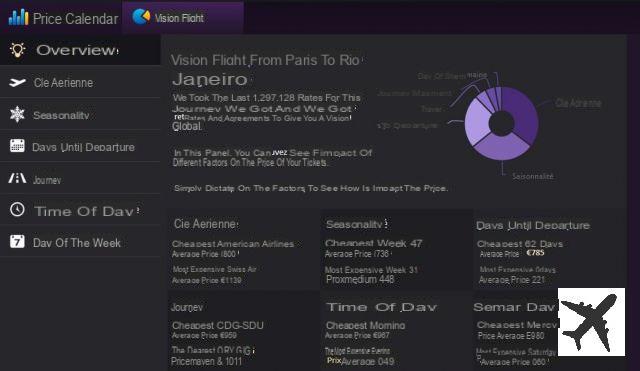
Task: Click the calendar icon for Days Until Departure
Action: point(17,146)
